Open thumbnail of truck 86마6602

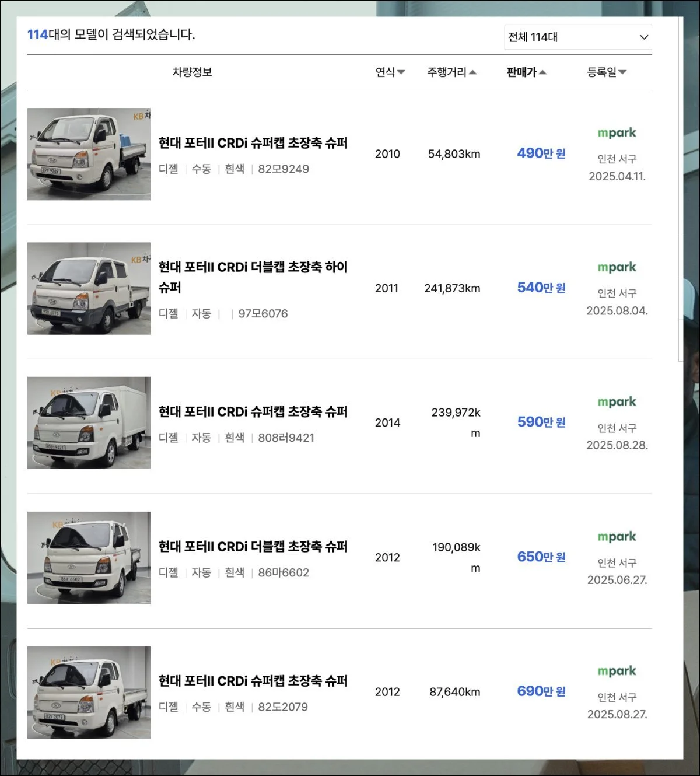[89, 558]
